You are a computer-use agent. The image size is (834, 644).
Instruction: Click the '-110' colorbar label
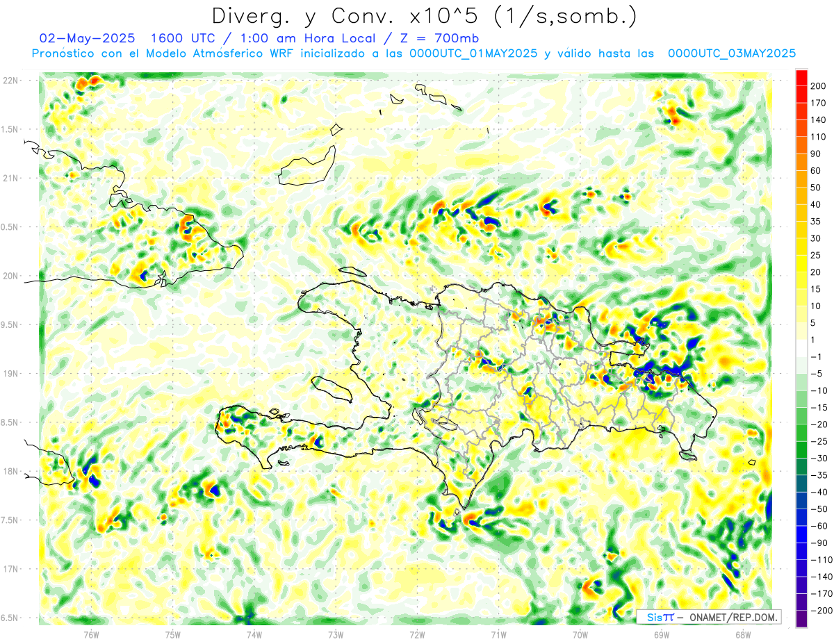[x=821, y=560]
